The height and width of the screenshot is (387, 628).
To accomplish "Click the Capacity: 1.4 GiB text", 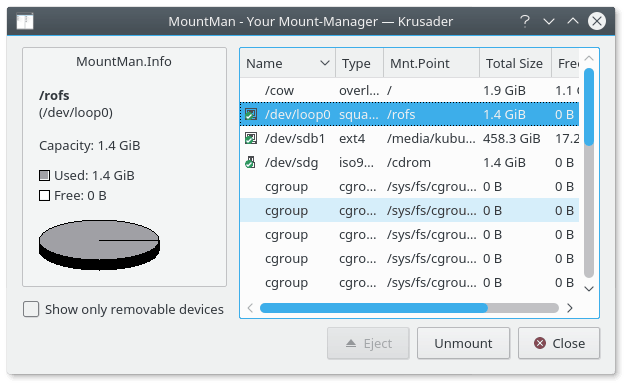I will point(90,145).
